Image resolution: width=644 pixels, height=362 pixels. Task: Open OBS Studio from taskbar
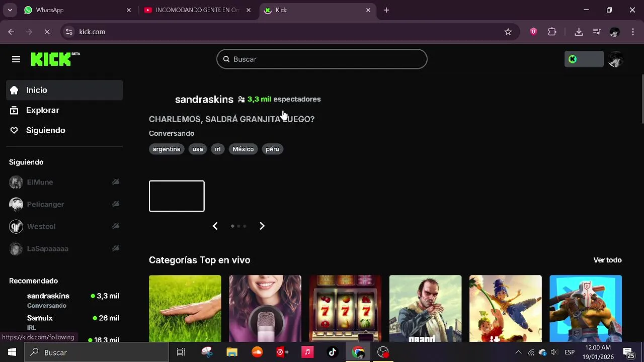point(383,352)
